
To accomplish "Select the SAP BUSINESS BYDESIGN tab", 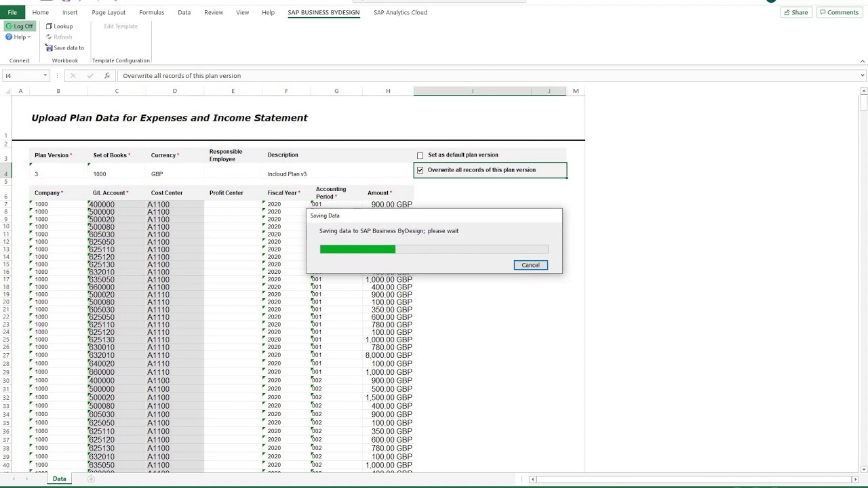I will (x=323, y=12).
